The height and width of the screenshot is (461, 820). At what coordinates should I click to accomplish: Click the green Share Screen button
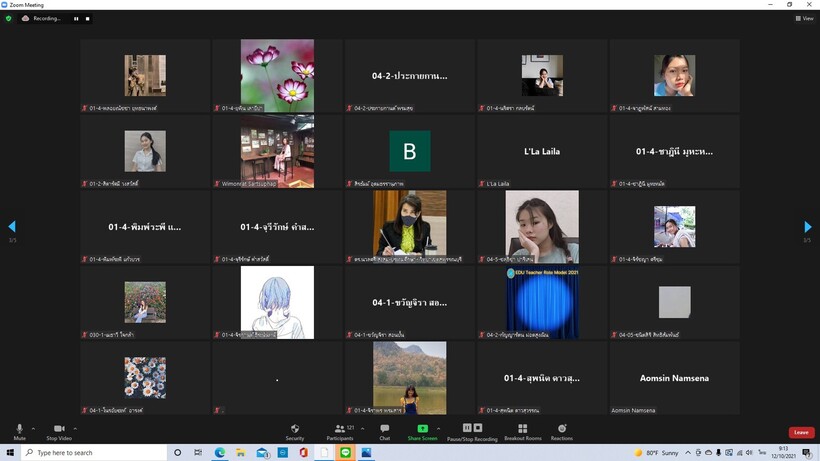point(422,431)
